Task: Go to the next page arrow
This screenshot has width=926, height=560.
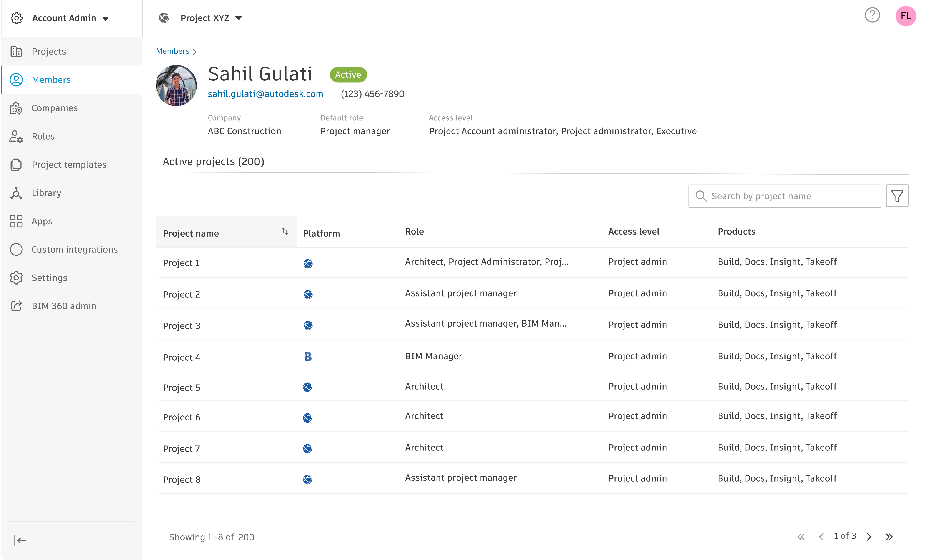Action: (869, 537)
